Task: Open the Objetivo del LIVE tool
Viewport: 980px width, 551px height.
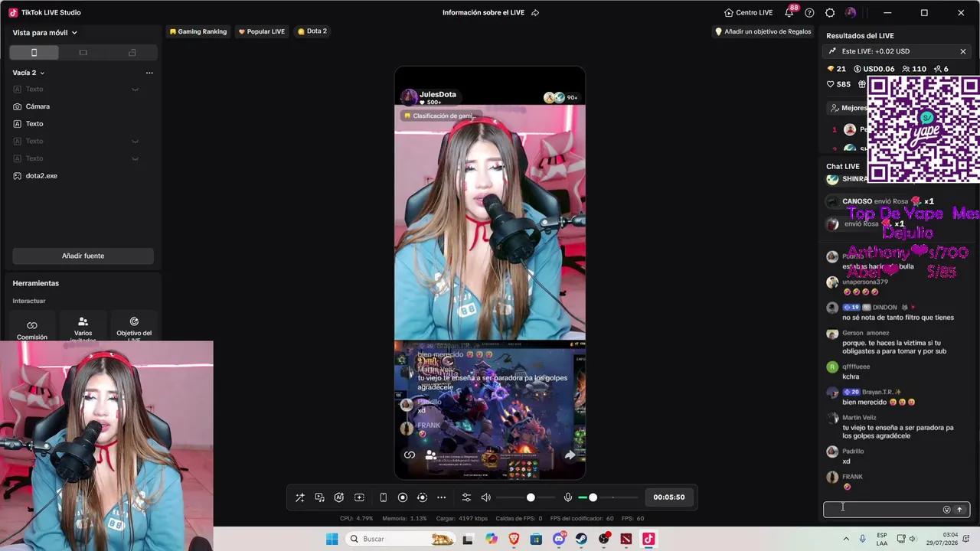Action: (134, 329)
